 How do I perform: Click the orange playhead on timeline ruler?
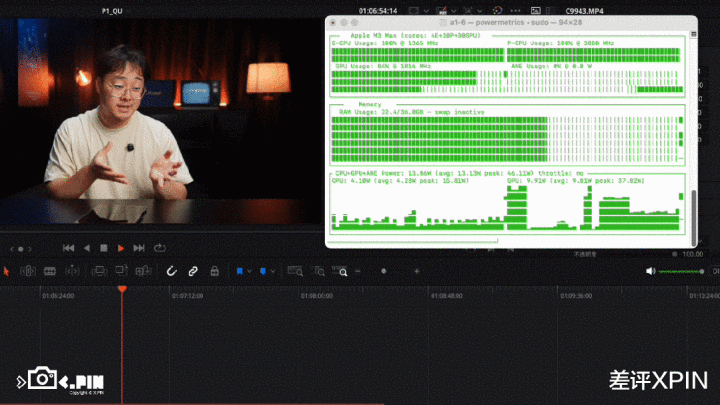tap(122, 290)
